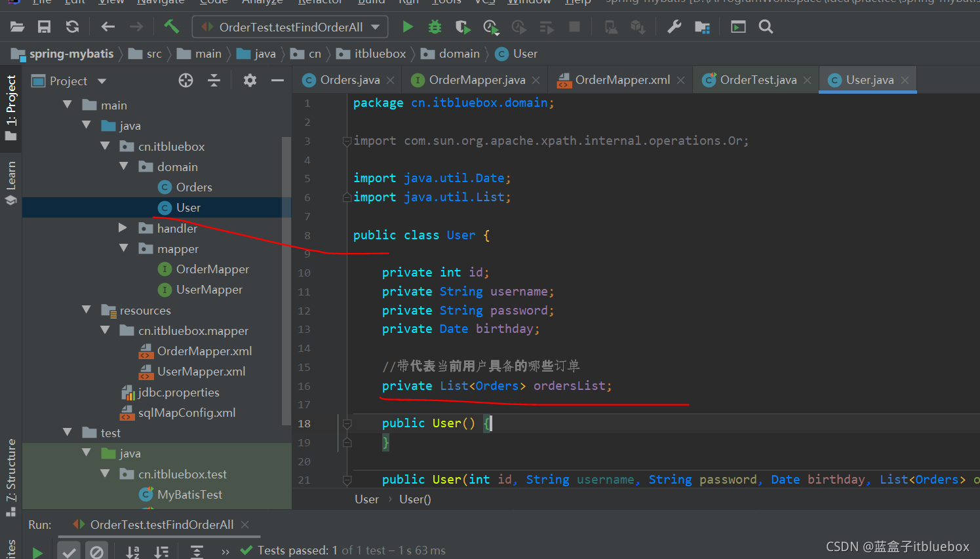
Task: Open the run configuration dropdown OrderTest.testFindOrderAll
Action: [x=290, y=27]
